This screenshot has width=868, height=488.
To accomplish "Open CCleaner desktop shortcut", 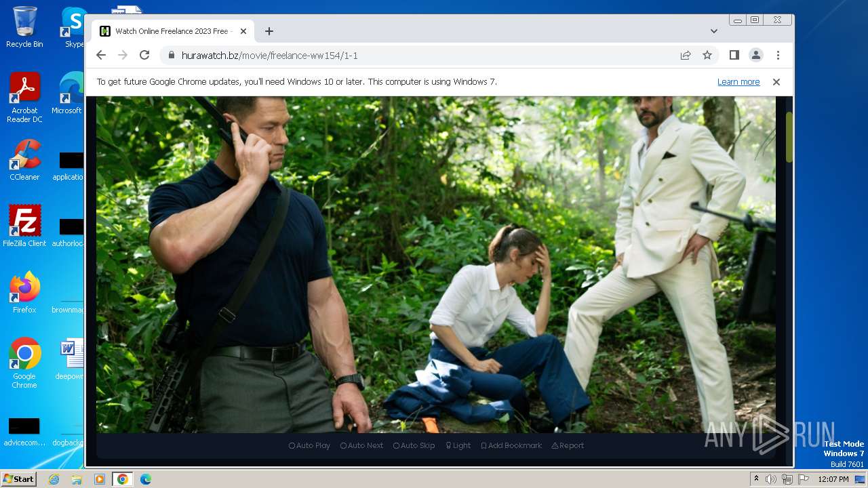I will click(24, 160).
